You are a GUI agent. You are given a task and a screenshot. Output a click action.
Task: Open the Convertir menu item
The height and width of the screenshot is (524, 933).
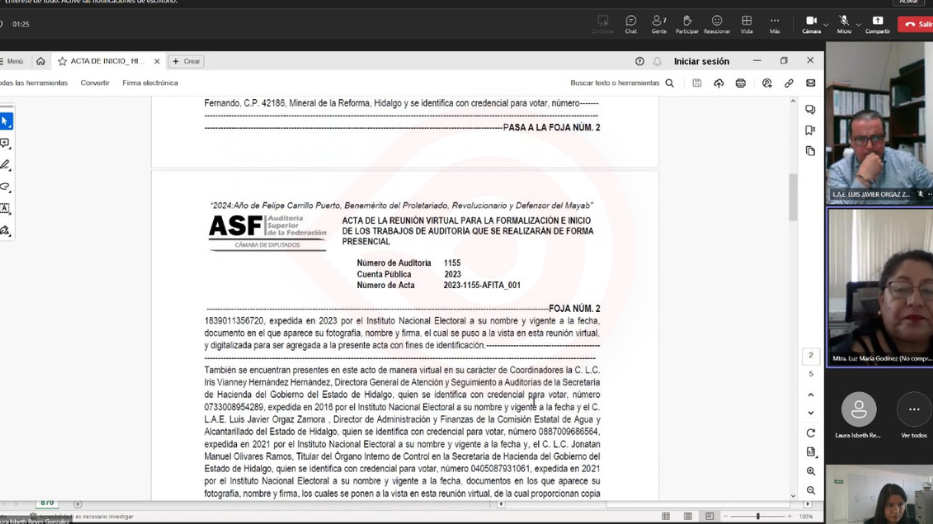click(95, 83)
